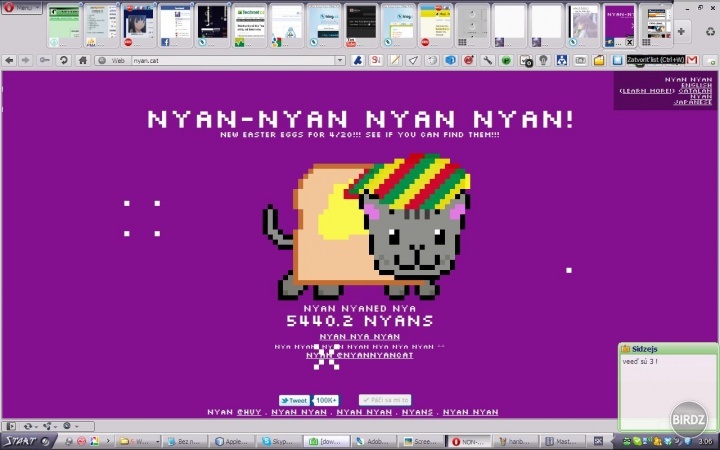Select ENGLISH language link
720x450 pixels.
tap(696, 85)
